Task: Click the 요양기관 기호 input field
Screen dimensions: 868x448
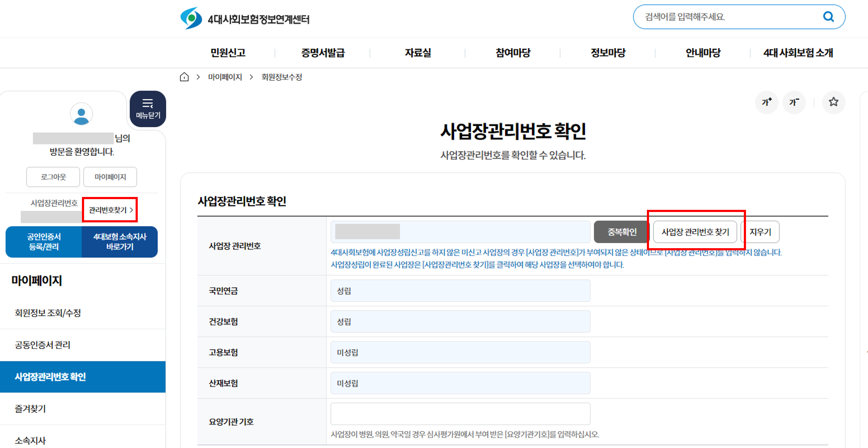Action: pos(460,414)
